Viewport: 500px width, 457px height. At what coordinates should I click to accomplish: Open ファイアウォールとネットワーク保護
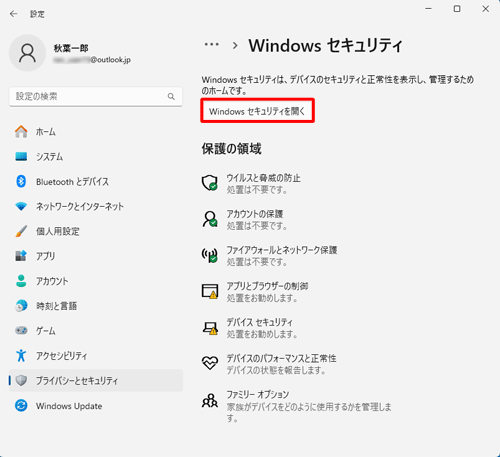[282, 256]
